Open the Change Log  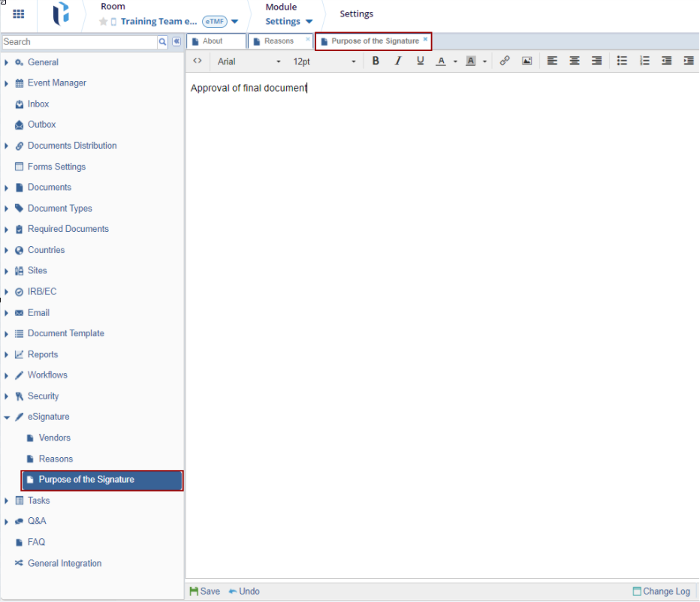661,591
